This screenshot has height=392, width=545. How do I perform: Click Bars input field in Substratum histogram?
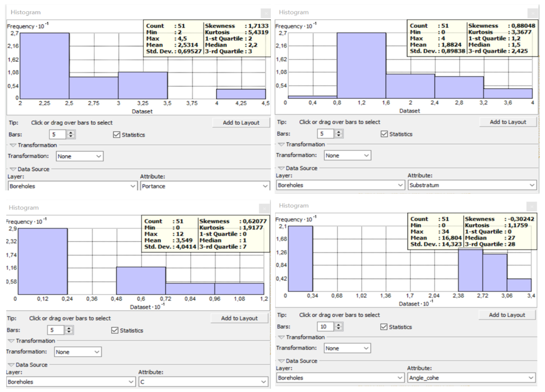[325, 134]
